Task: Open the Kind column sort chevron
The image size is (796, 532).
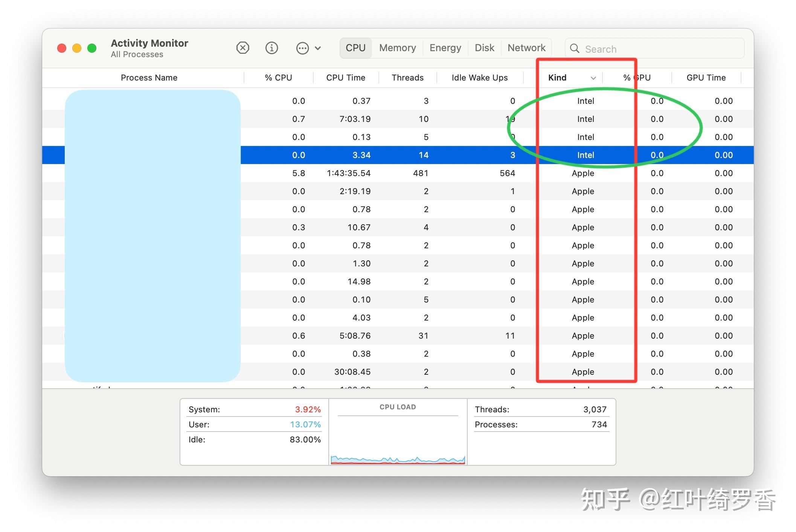Action: 593,78
